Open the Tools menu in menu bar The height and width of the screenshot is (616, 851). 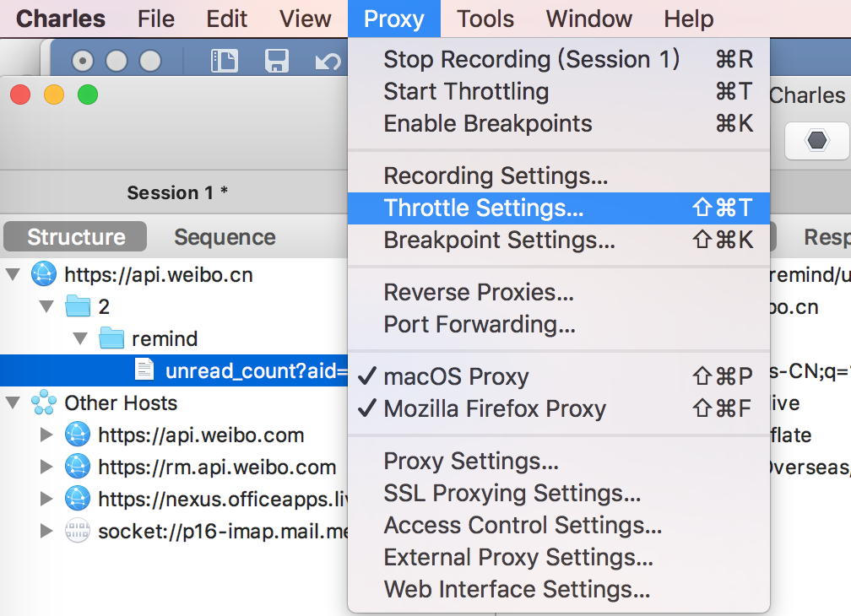click(485, 19)
